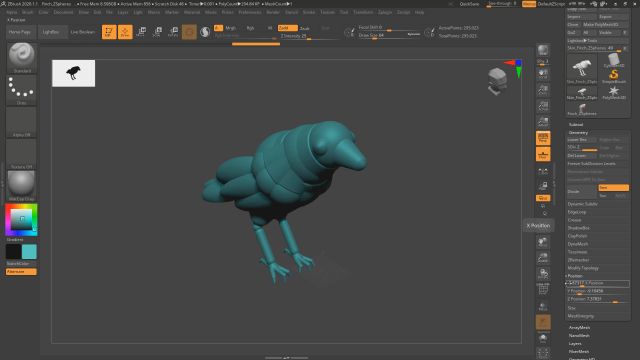Toggle the Floor grid button

point(543,154)
